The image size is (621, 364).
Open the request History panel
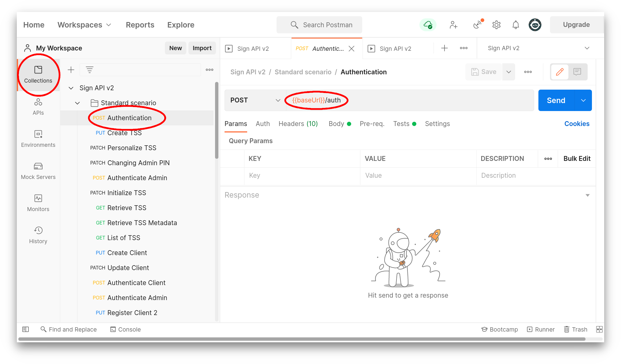click(x=38, y=235)
